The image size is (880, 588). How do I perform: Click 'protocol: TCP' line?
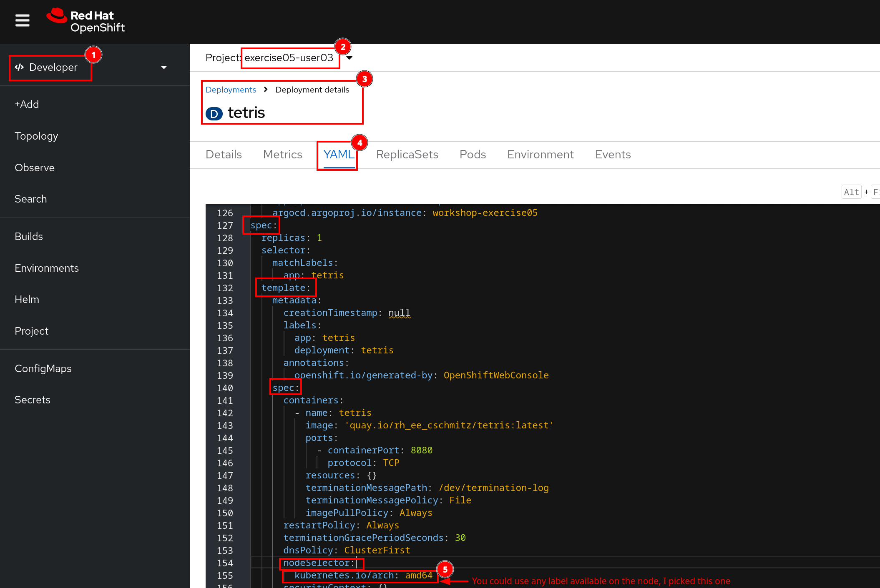click(363, 463)
